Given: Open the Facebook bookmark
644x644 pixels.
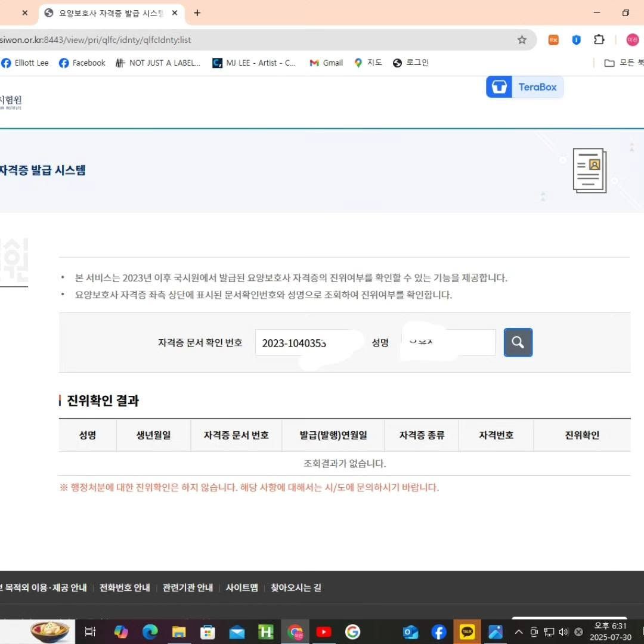Looking at the screenshot, I should coord(82,63).
